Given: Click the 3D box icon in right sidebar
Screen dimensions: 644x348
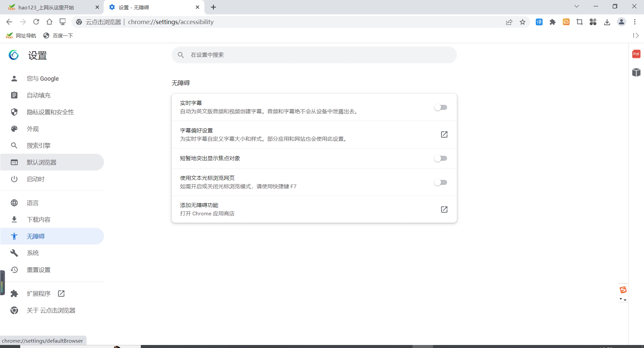Looking at the screenshot, I should pos(636,72).
